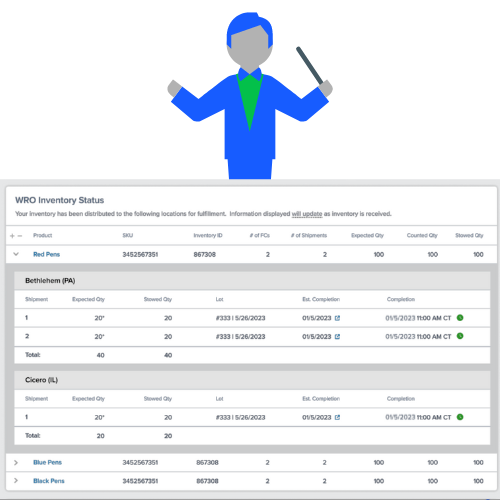This screenshot has height=500, width=500.
Task: Open external link for Cicero shipment 1
Action: click(337, 417)
